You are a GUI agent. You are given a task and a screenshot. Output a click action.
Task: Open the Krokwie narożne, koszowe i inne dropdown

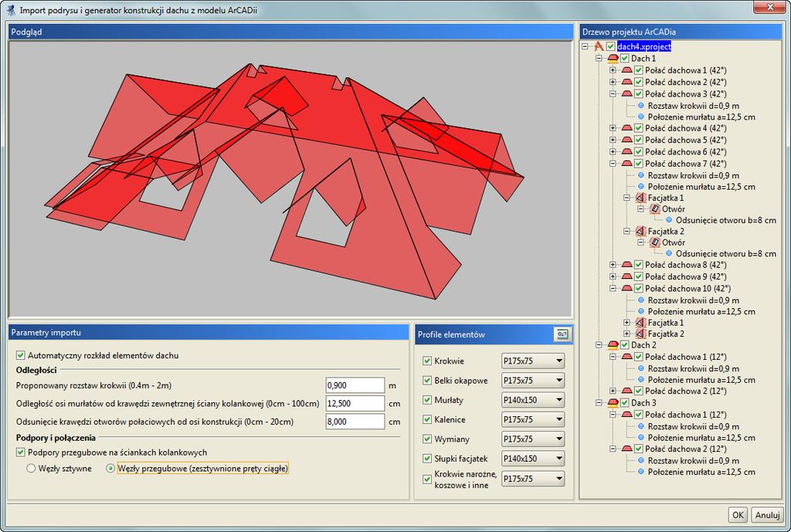point(533,479)
